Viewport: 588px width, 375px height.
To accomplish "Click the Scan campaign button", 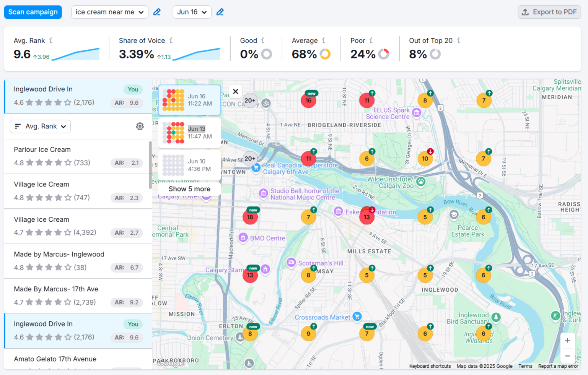I will pyautogui.click(x=33, y=12).
